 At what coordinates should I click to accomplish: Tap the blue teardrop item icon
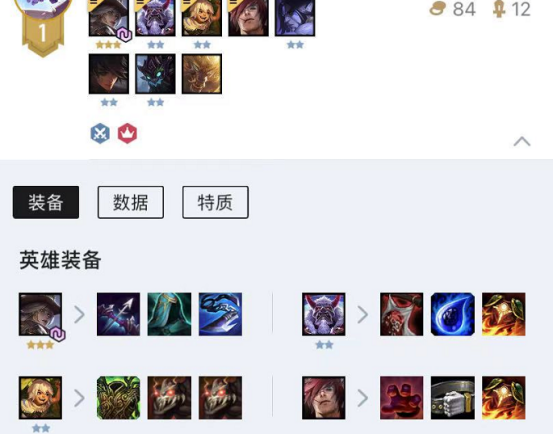coord(453,314)
